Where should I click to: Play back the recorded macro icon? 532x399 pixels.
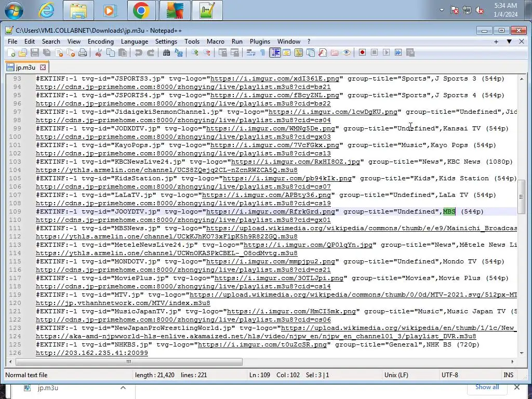pos(386,52)
